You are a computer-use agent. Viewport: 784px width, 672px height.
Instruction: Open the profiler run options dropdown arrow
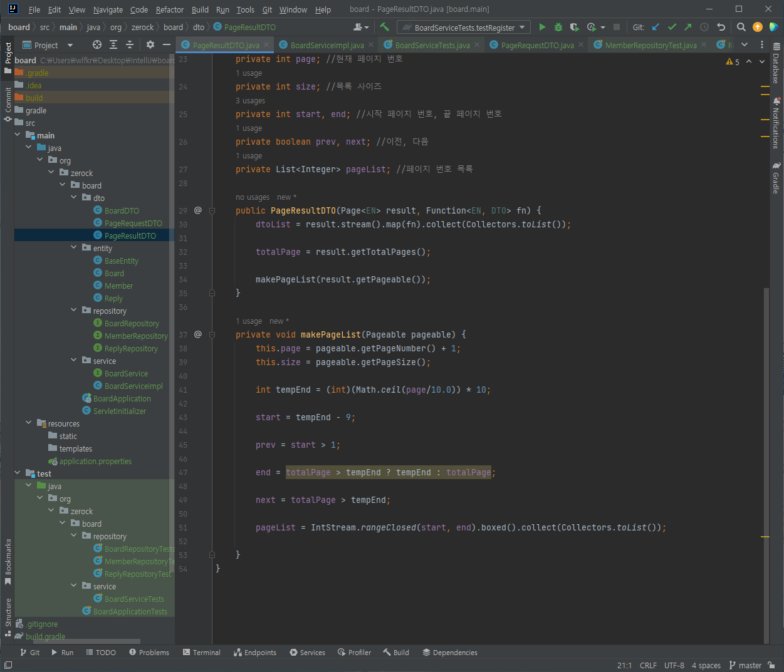[603, 27]
